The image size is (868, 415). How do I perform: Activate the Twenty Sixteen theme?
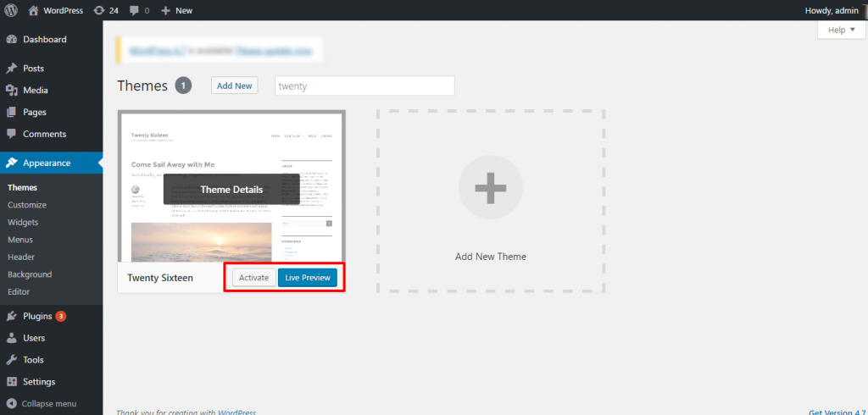point(253,278)
